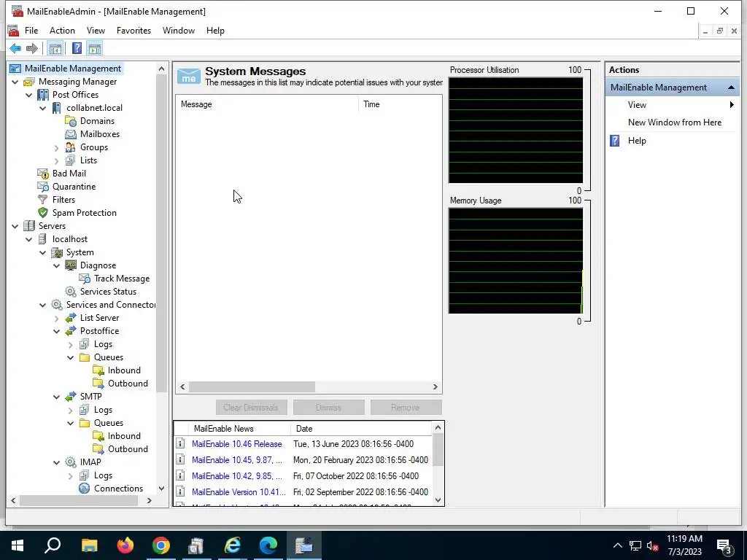Click the Time column header

coord(400,104)
